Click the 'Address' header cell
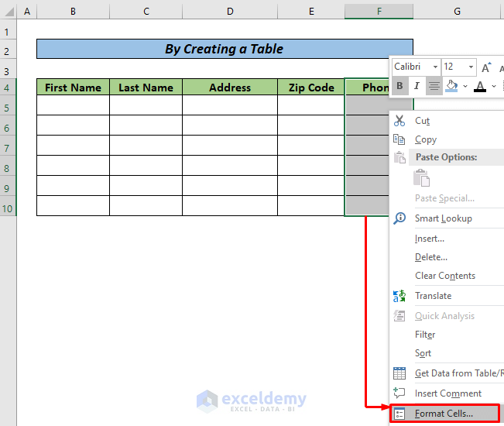This screenshot has height=426, width=504. (230, 87)
